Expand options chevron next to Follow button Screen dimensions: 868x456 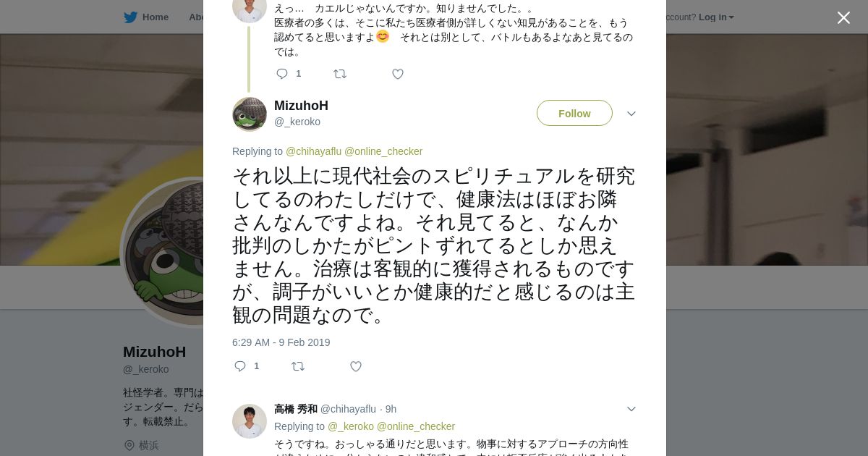[631, 114]
